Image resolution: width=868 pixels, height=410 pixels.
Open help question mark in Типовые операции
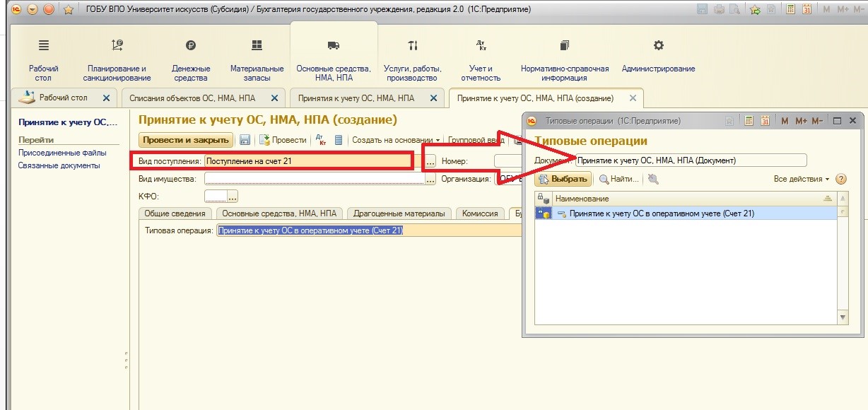point(841,180)
